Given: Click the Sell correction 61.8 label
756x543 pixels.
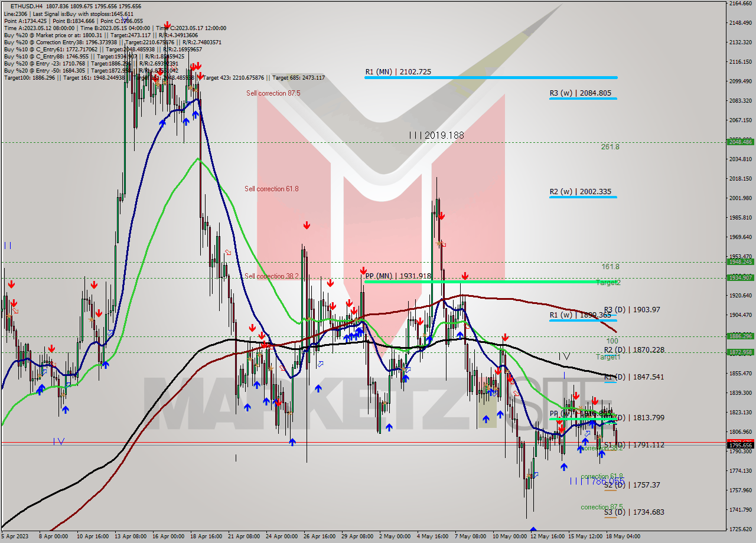Looking at the screenshot, I should 272,189.
